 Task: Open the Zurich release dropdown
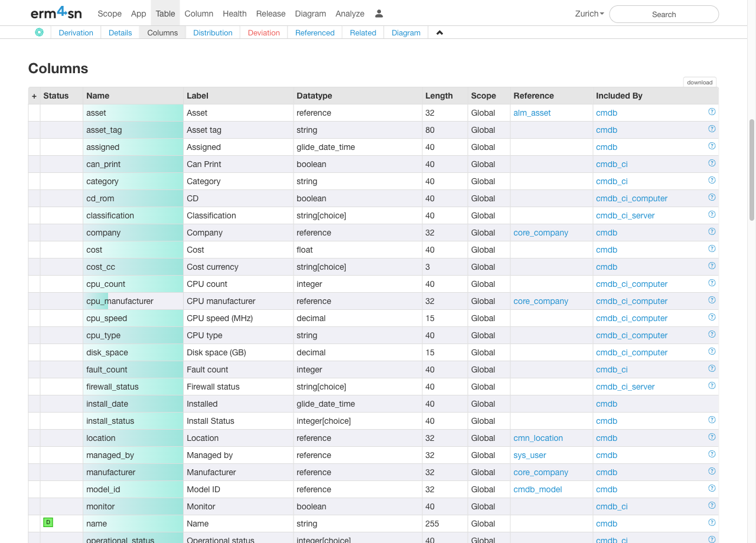[x=589, y=14]
